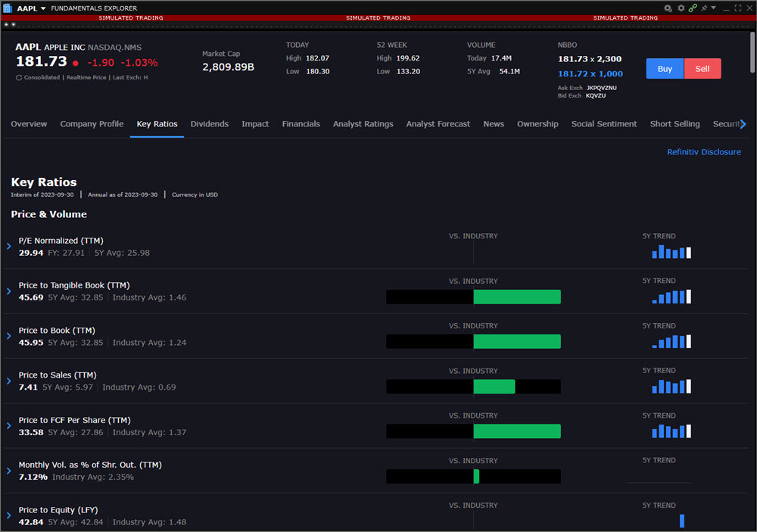Click the Price to FCF vs. industry bar
This screenshot has height=532, width=757.
pos(474,431)
